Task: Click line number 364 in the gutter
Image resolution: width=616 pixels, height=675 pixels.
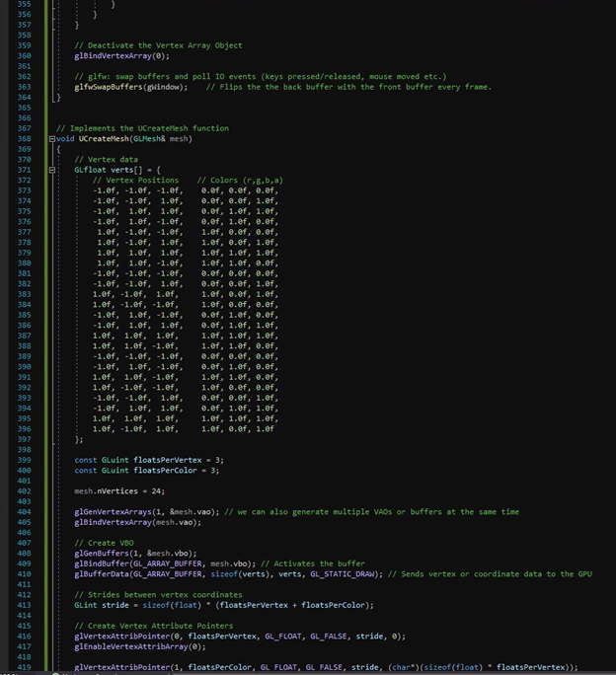Action: [x=24, y=98]
